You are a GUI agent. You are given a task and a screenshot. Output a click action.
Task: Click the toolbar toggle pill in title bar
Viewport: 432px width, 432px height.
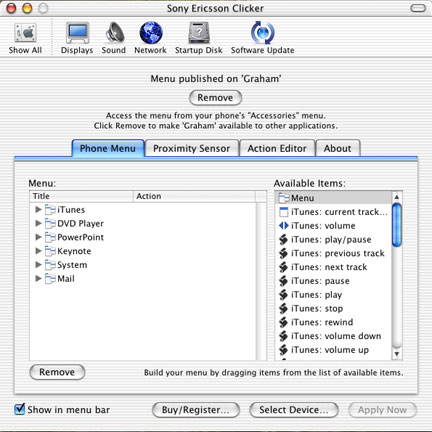(418, 8)
